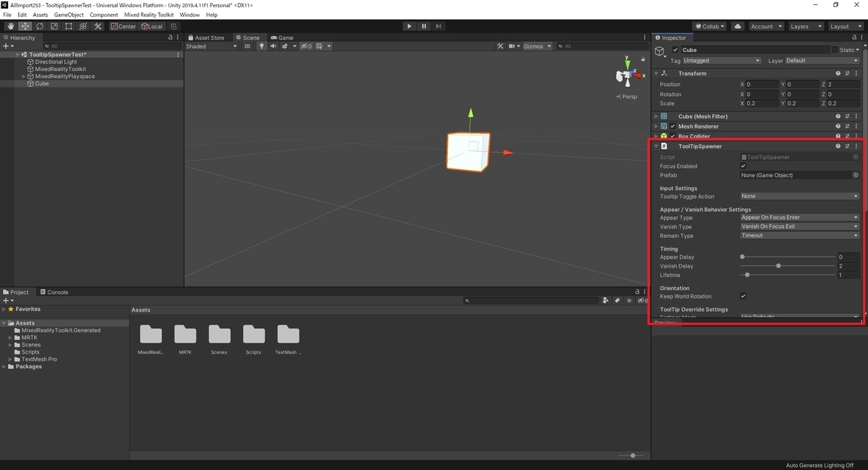Screen dimensions: 868x470
Task: Select the combined Transform tool
Action: (83, 26)
